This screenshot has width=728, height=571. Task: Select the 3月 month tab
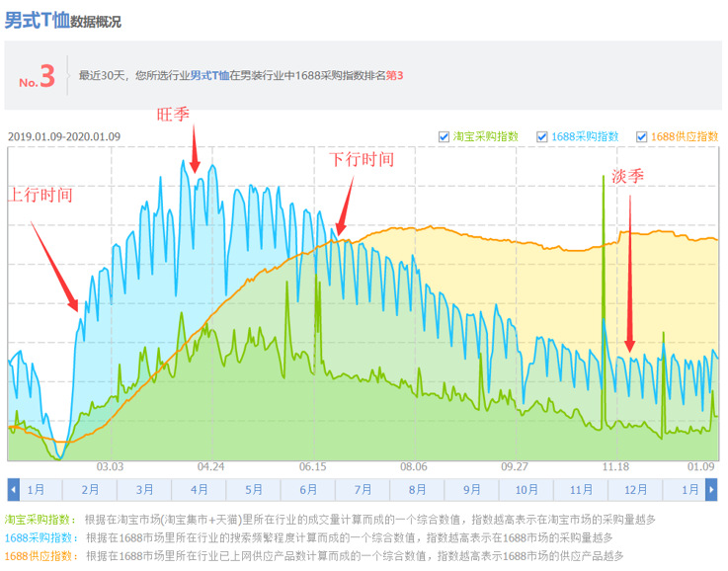144,489
